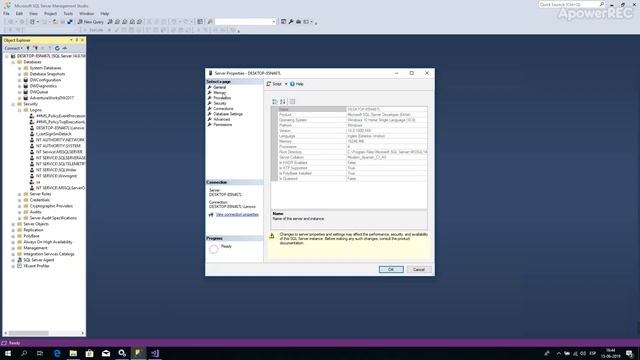Click New Query toolbar button
Screen dimensions: 640x360
(91, 22)
